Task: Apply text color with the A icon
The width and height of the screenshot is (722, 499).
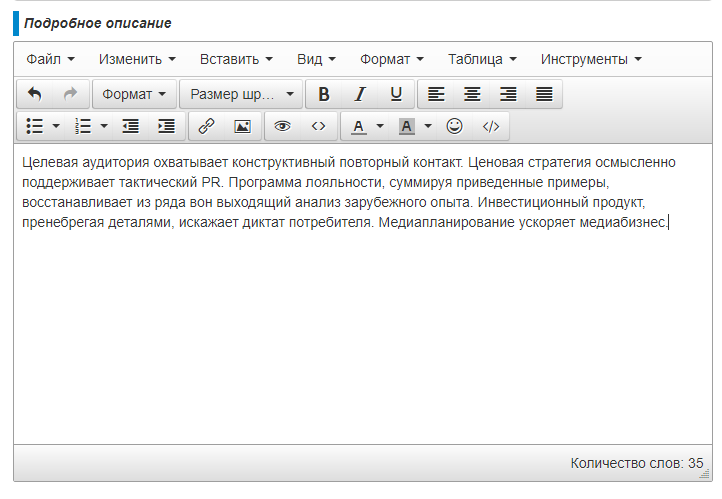Action: [359, 126]
